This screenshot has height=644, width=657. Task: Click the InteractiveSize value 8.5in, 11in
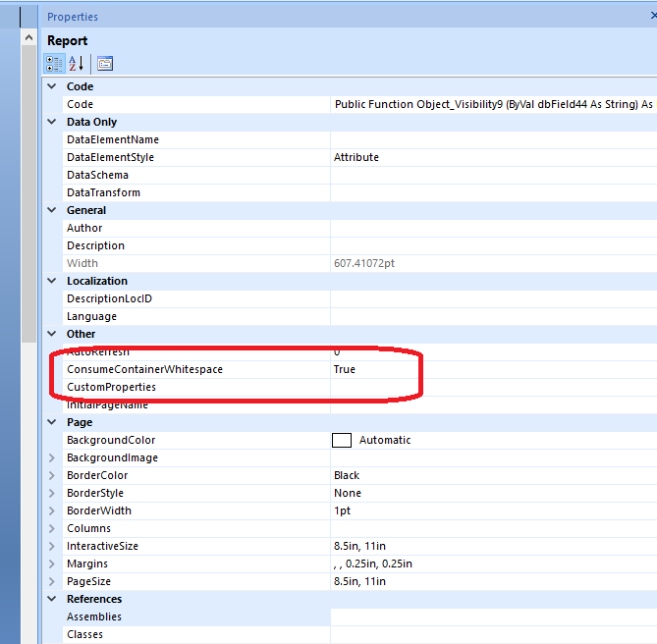(359, 546)
